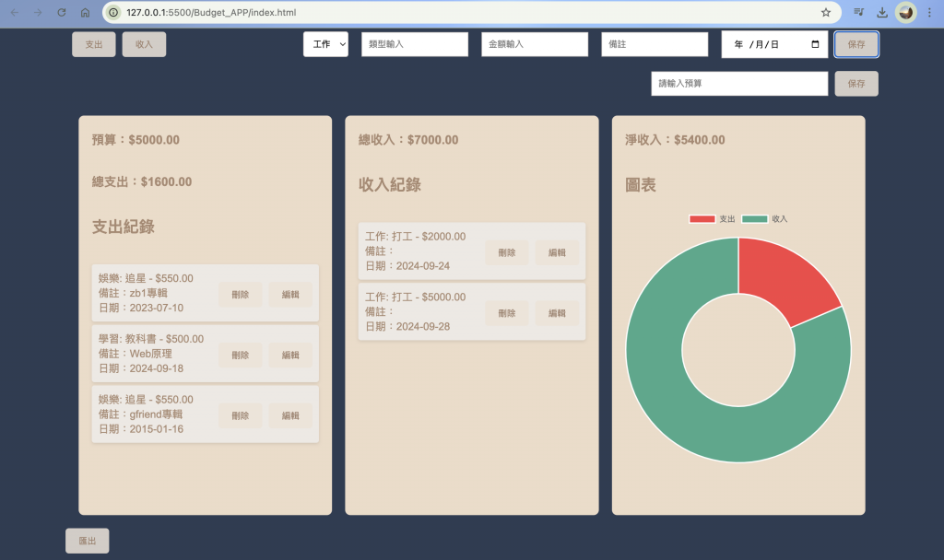Delete the zb1專輯 expense record
This screenshot has height=560, width=944.
click(241, 294)
